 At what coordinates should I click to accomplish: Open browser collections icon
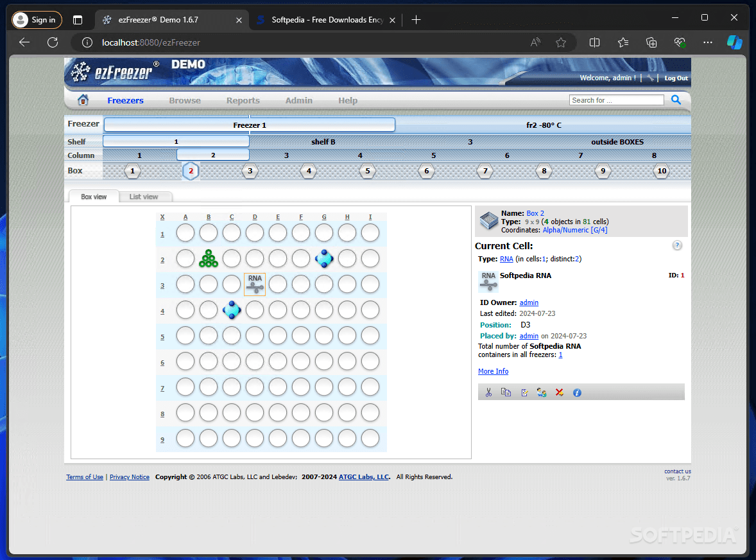(651, 42)
